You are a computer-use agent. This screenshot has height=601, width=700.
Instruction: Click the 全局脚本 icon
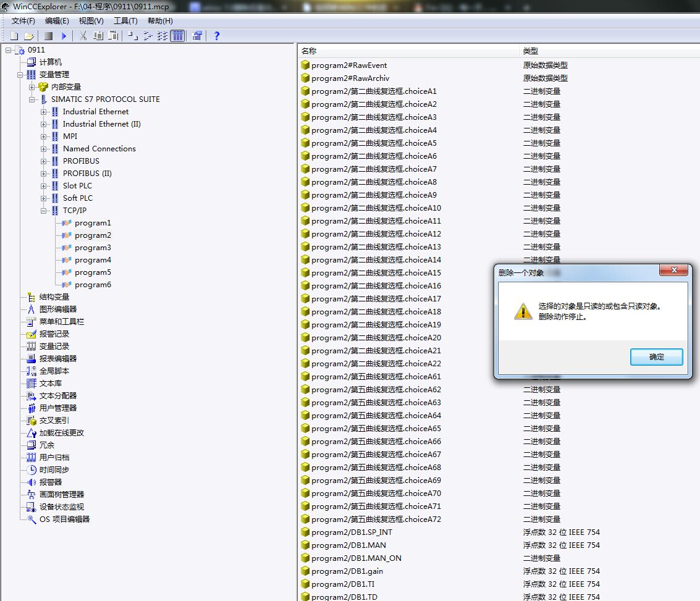[32, 371]
